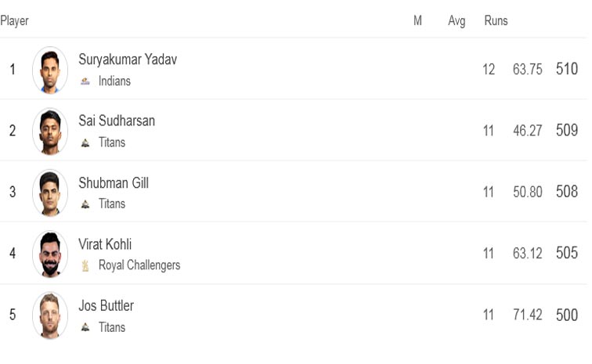Click Jos Buttler's player photo
Screen dimensions: 592x364
pyautogui.click(x=50, y=315)
